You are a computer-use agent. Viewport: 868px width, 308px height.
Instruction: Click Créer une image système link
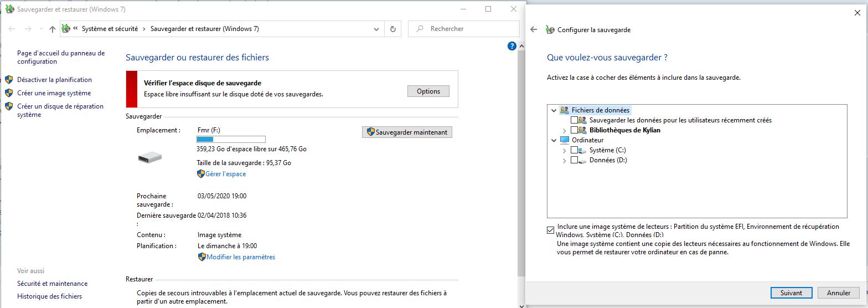tap(54, 93)
